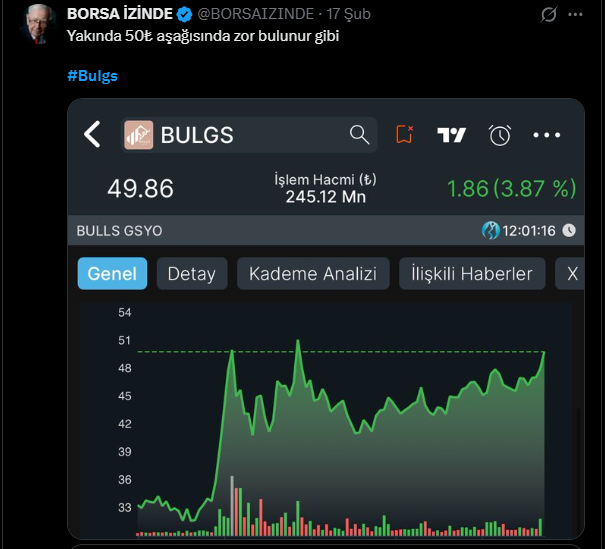Click the BULLS GSYO company name
Screen dimensions: 605x549
click(119, 231)
